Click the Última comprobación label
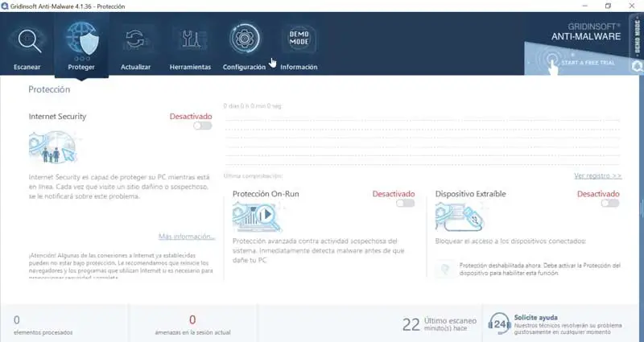This screenshot has height=342, width=644. (253, 176)
